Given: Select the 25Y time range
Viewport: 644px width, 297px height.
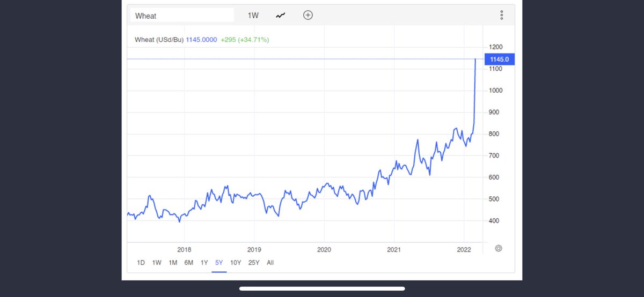Looking at the screenshot, I should tap(254, 263).
